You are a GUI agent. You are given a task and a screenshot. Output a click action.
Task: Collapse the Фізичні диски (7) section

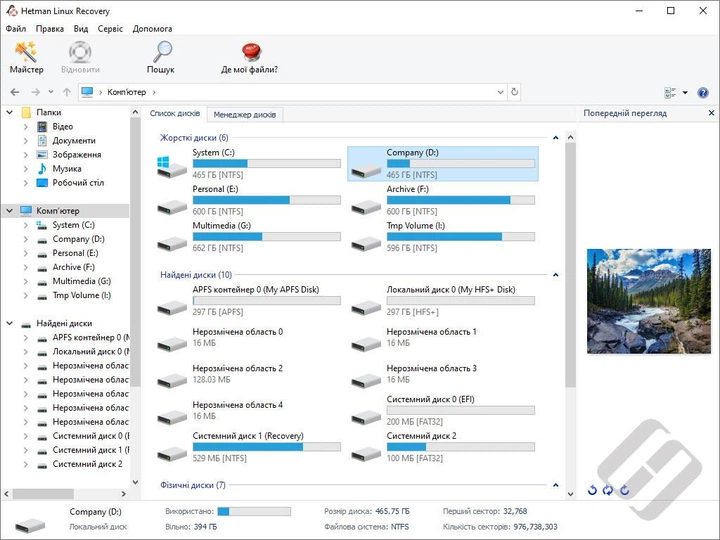(556, 485)
